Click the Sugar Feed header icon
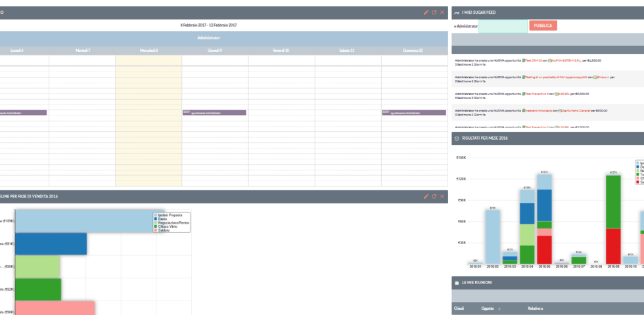644x315 pixels. (456, 12)
